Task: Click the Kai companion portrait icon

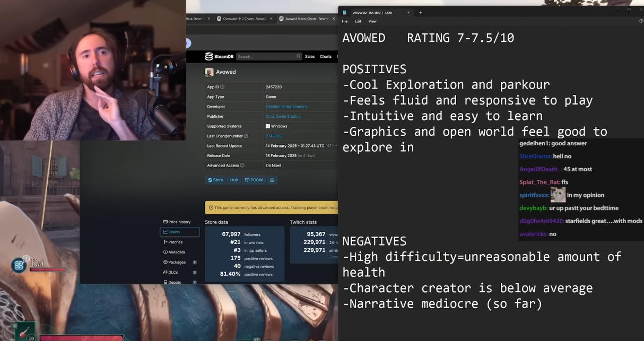Action: coord(19,265)
